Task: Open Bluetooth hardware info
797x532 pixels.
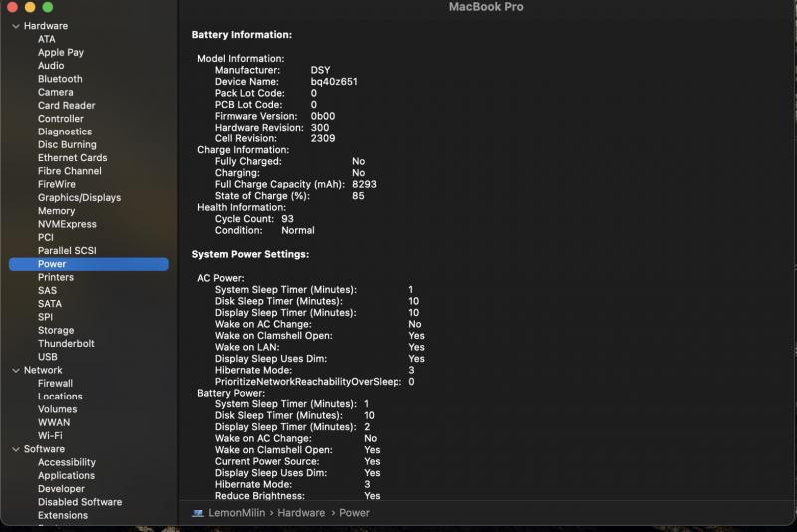Action: pyautogui.click(x=60, y=79)
